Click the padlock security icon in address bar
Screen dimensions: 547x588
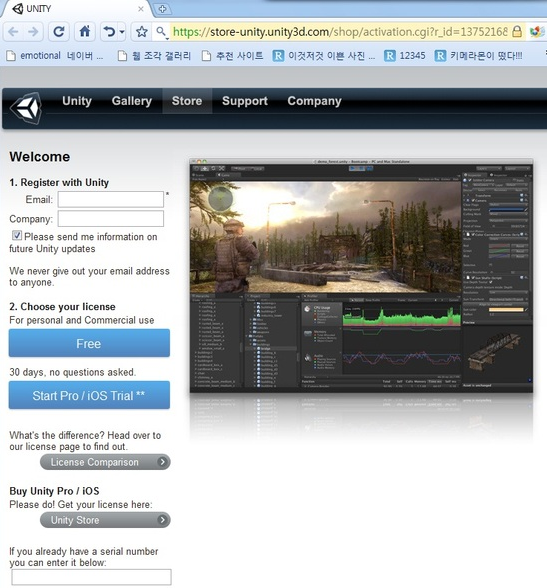click(517, 32)
